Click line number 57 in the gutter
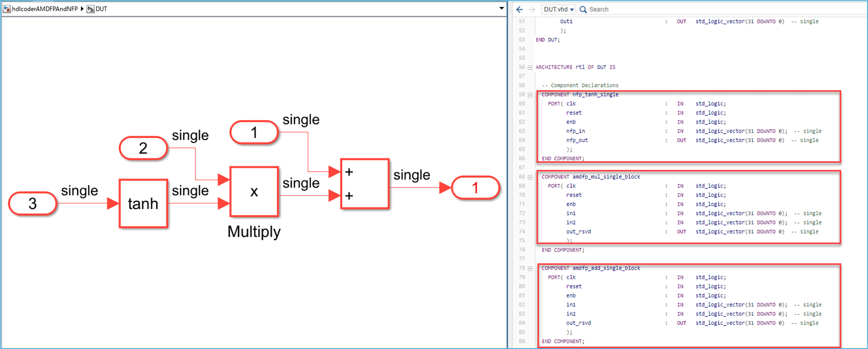 point(521,76)
